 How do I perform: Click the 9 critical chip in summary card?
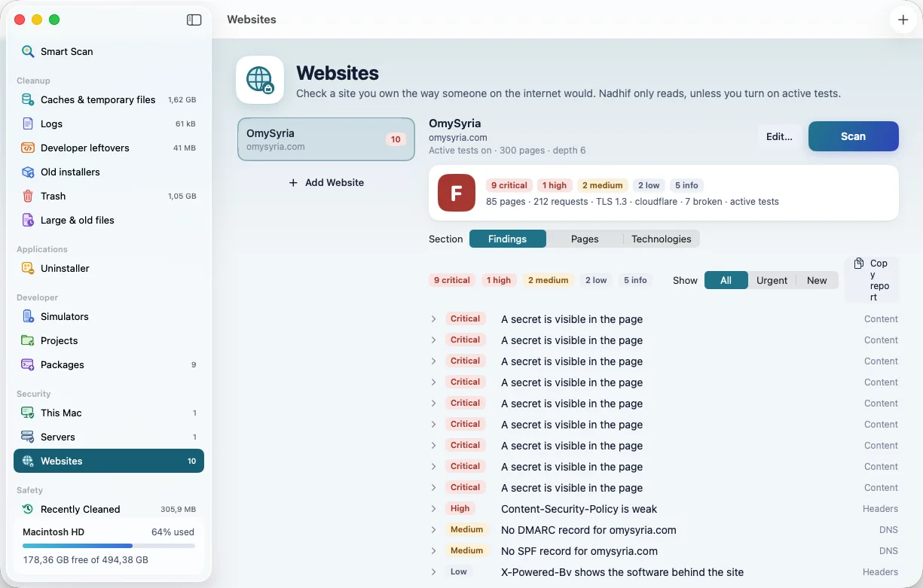point(509,185)
